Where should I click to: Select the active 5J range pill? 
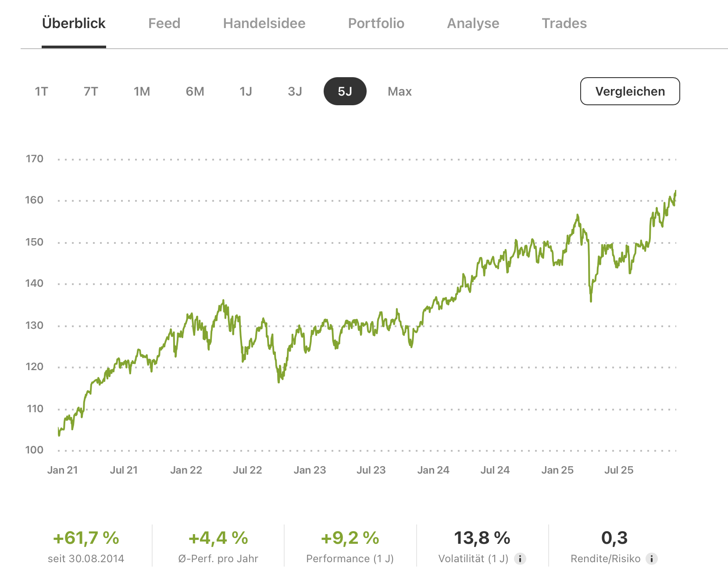(345, 91)
